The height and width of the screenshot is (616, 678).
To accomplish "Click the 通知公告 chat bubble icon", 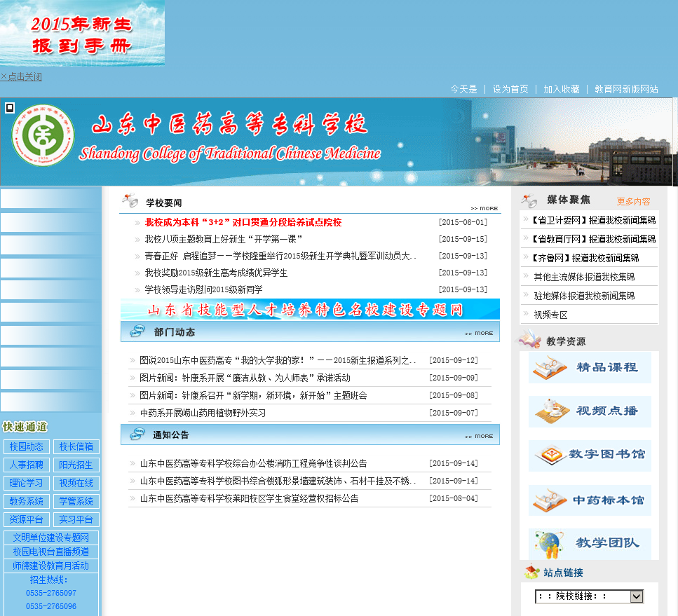I will [x=138, y=434].
